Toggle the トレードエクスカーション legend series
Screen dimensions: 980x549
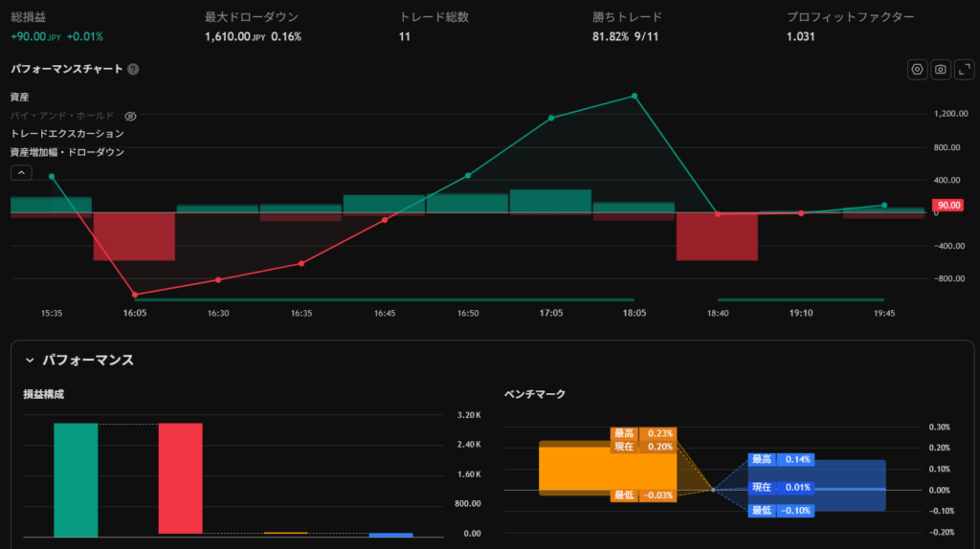[67, 134]
